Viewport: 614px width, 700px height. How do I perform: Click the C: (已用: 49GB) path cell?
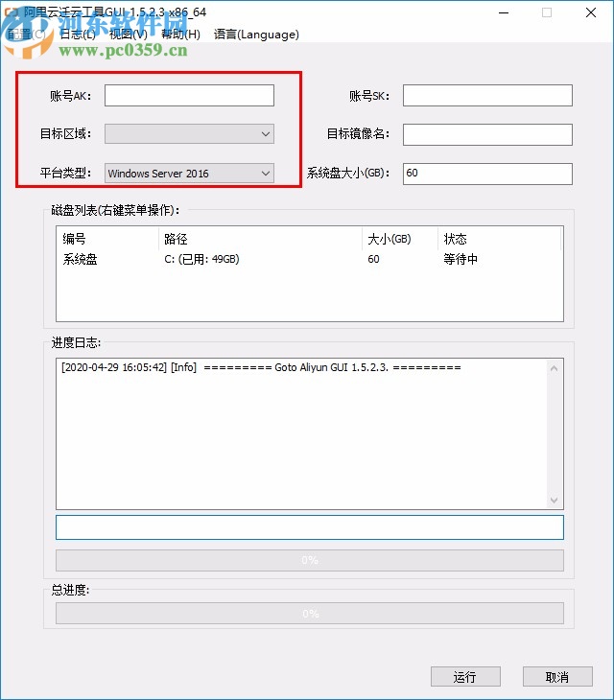click(201, 259)
